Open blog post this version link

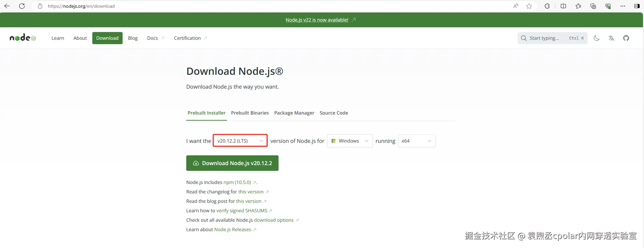point(249,201)
